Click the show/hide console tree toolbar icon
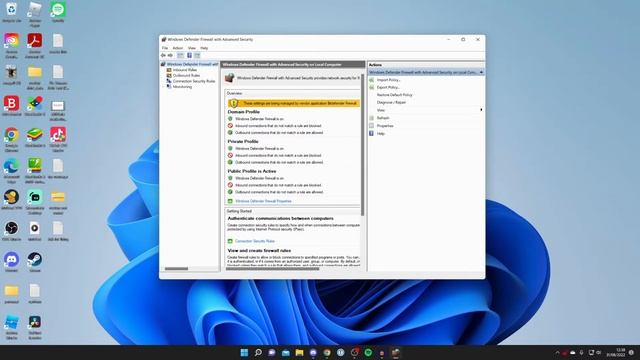Image resolution: width=640 pixels, height=360 pixels. click(180, 55)
